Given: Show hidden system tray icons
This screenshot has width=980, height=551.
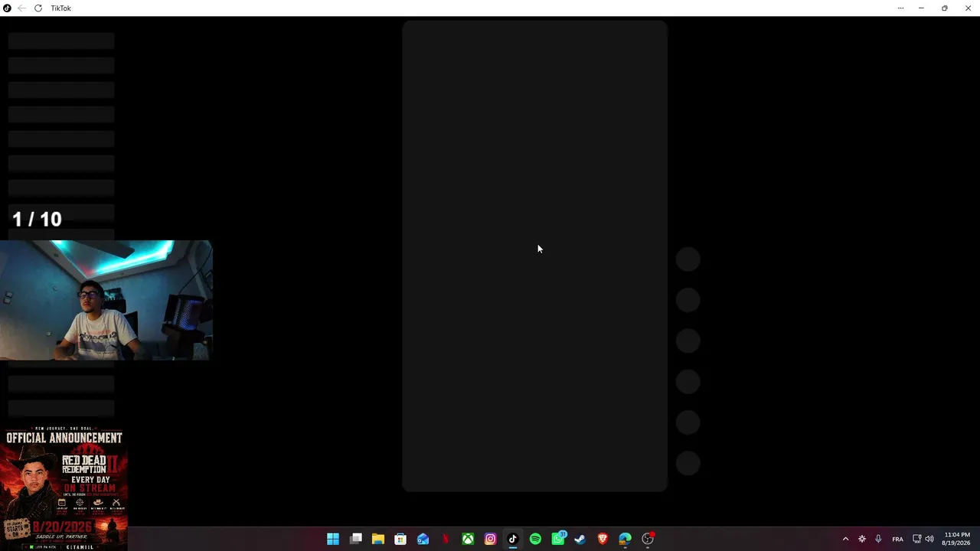Looking at the screenshot, I should point(845,539).
